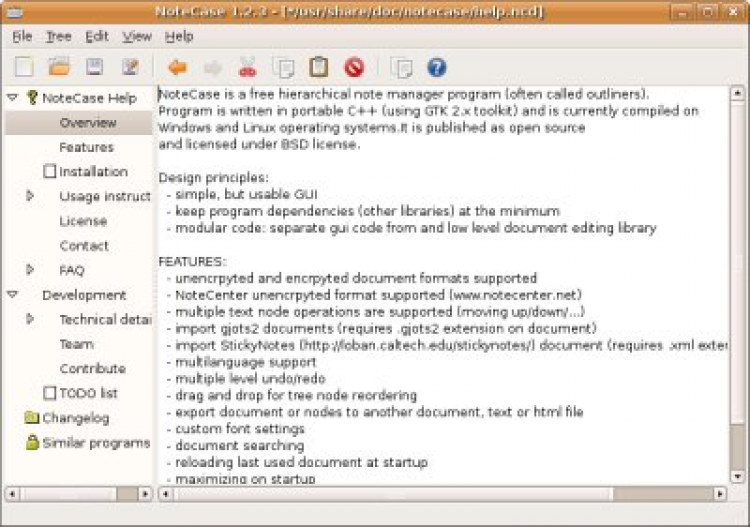Collapse the NoteCase Help tree node
The image size is (750, 527).
tap(12, 98)
